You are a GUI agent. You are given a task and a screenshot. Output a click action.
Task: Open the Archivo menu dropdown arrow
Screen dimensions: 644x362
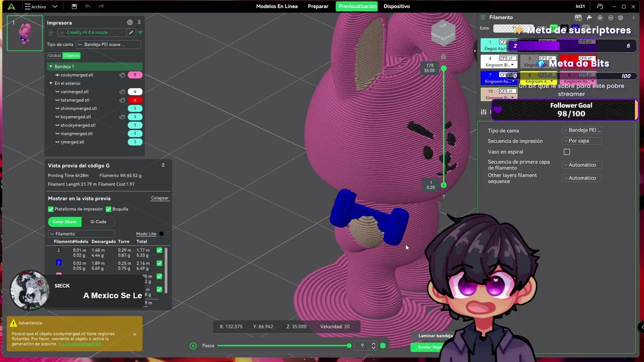click(55, 7)
